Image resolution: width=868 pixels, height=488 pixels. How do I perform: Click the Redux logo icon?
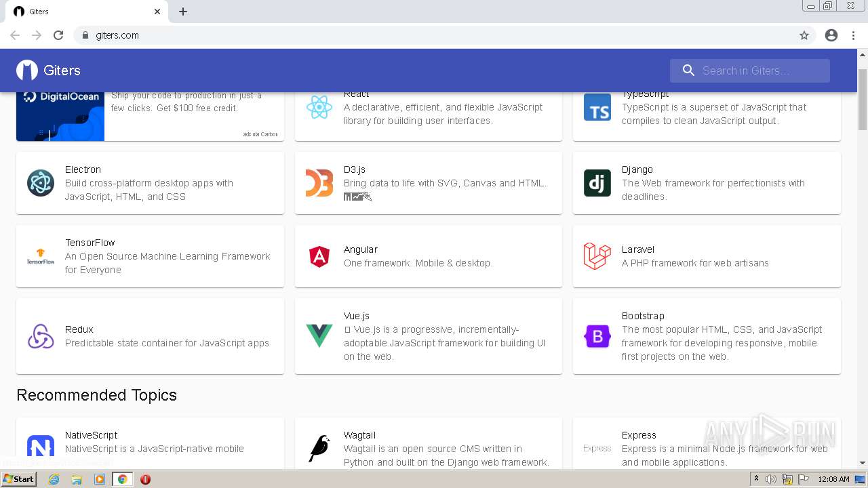pos(41,336)
